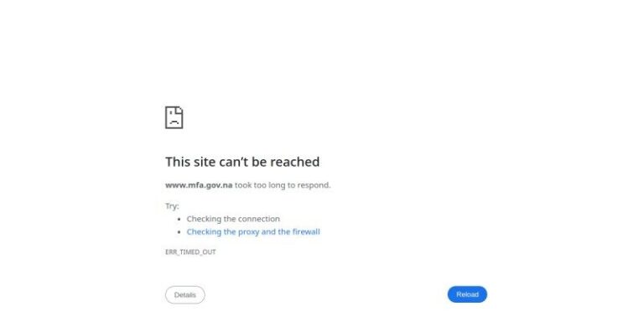The height and width of the screenshot is (322, 644).
Task: Click the 'Checking the connection' suggestion
Action: (x=233, y=219)
